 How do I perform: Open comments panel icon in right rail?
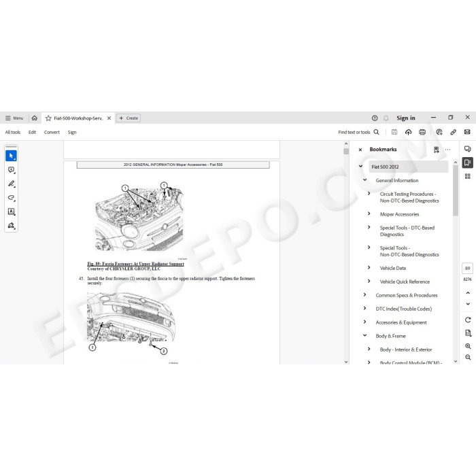coord(468,149)
